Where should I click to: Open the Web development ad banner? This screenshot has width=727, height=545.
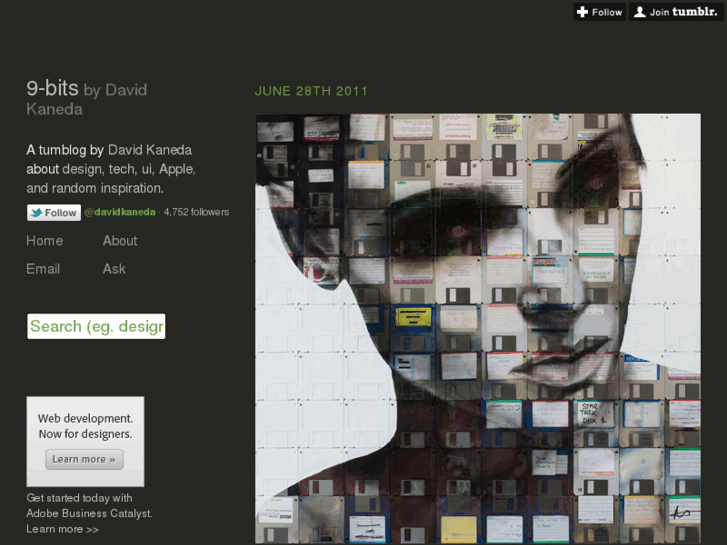[x=85, y=441]
